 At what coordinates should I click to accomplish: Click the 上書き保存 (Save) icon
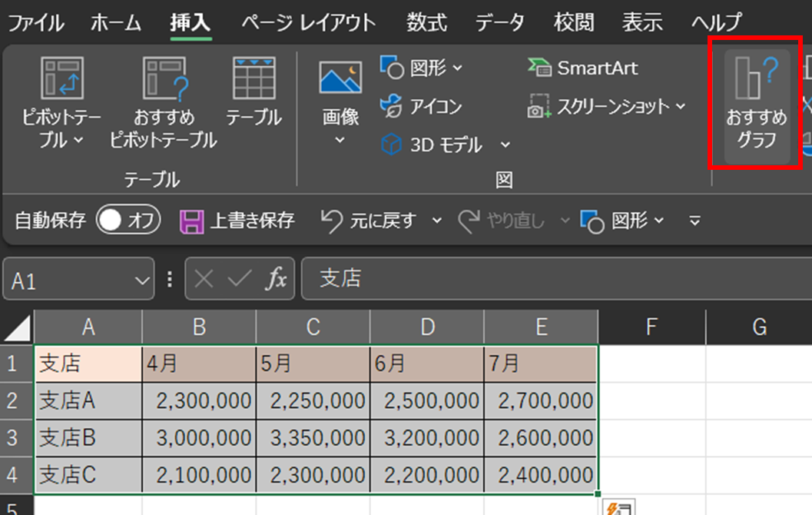pyautogui.click(x=191, y=221)
